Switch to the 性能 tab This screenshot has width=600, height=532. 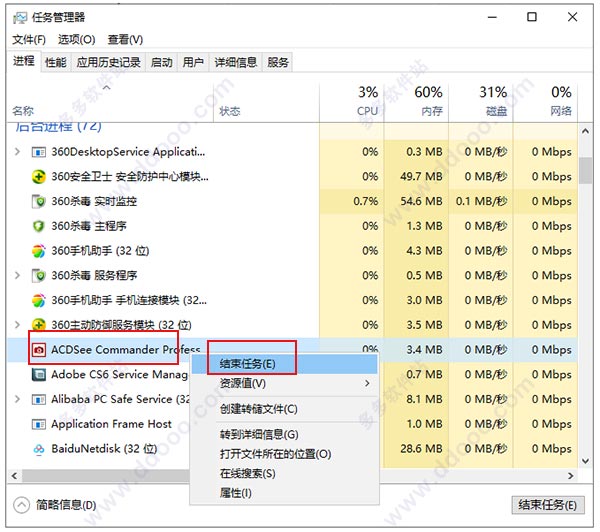56,62
